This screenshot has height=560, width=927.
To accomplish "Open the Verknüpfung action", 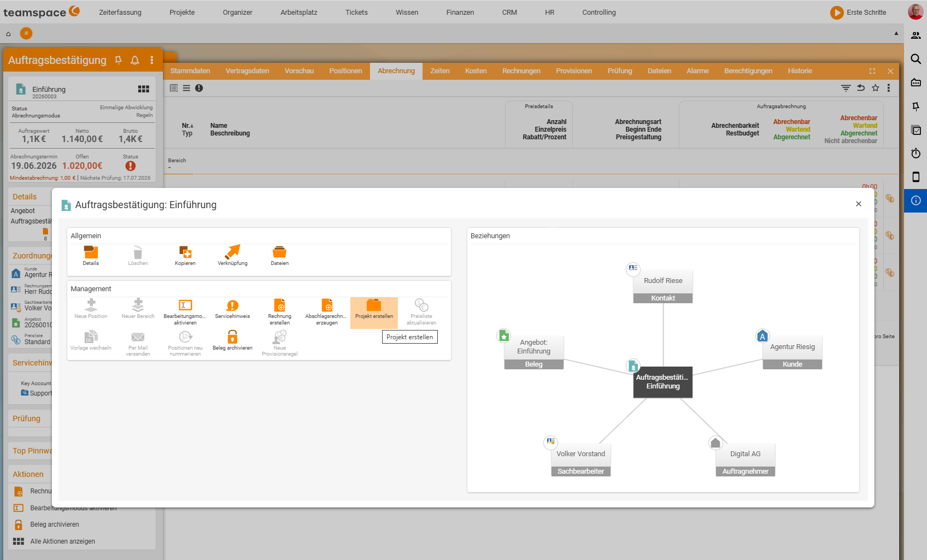I will (x=232, y=256).
